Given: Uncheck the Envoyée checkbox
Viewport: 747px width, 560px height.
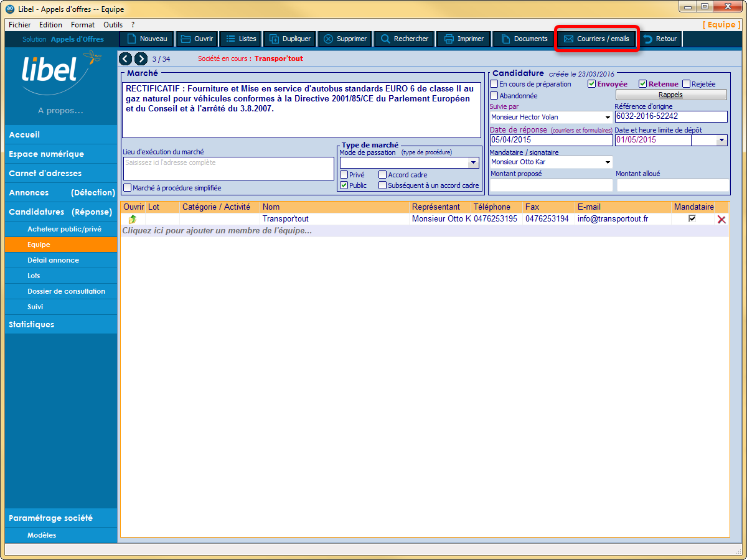Looking at the screenshot, I should pos(592,84).
